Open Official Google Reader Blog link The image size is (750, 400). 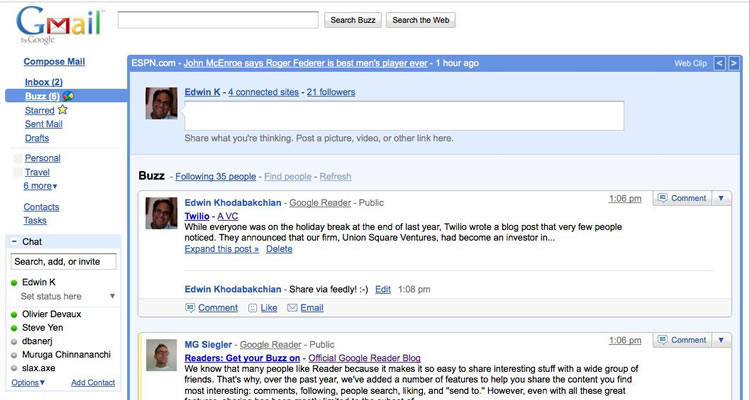point(364,358)
